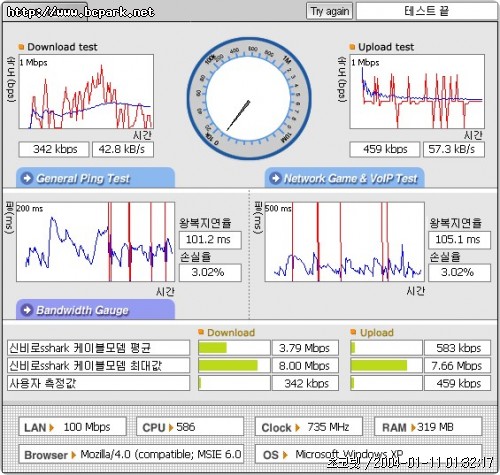
Task: Select the 459 kbps value in Bandwidth Gauge table
Action: point(458,383)
